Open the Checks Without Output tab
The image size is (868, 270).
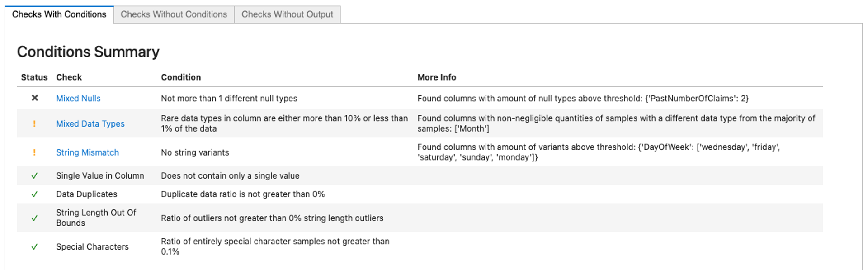click(287, 14)
